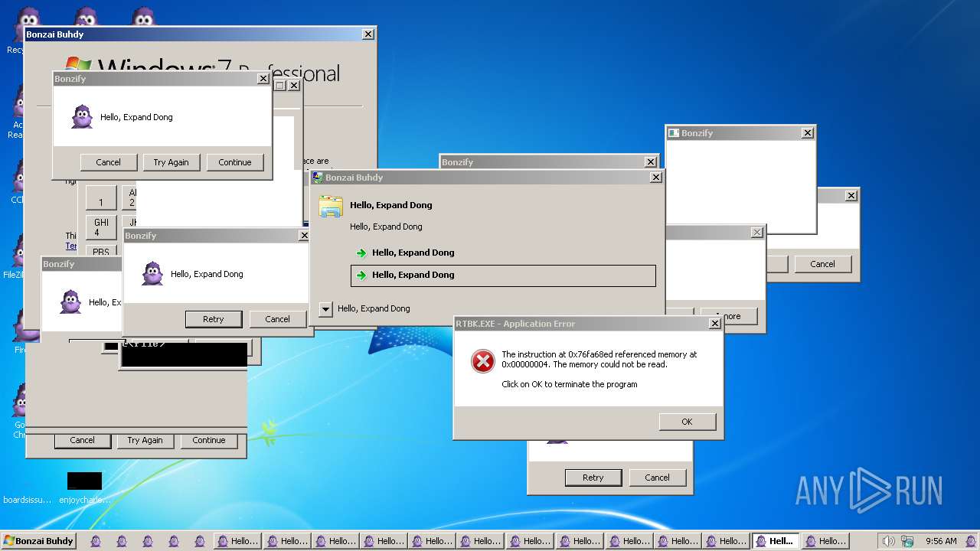Click the Bonzi icon in the uppermost Bonzify dialog

[x=82, y=116]
